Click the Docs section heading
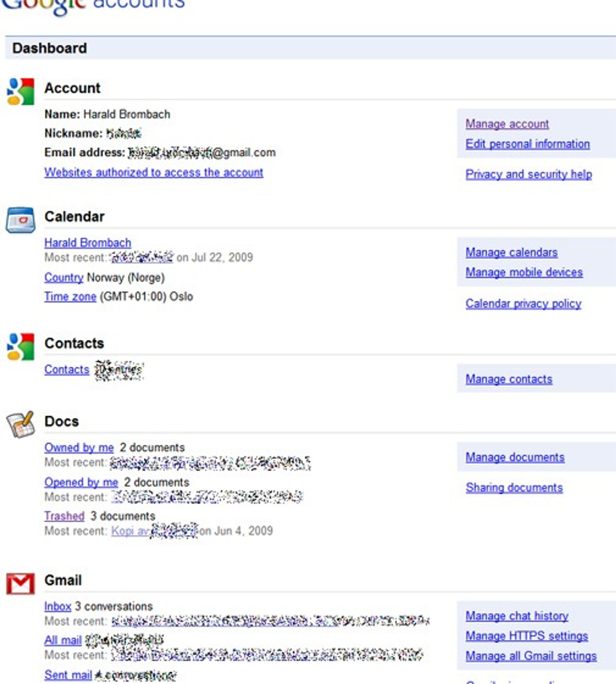 (x=62, y=421)
